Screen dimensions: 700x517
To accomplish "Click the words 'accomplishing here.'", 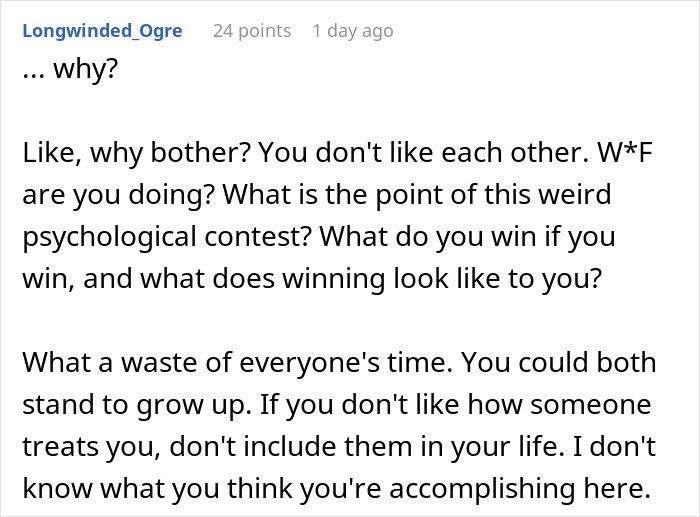I will pos(520,488).
